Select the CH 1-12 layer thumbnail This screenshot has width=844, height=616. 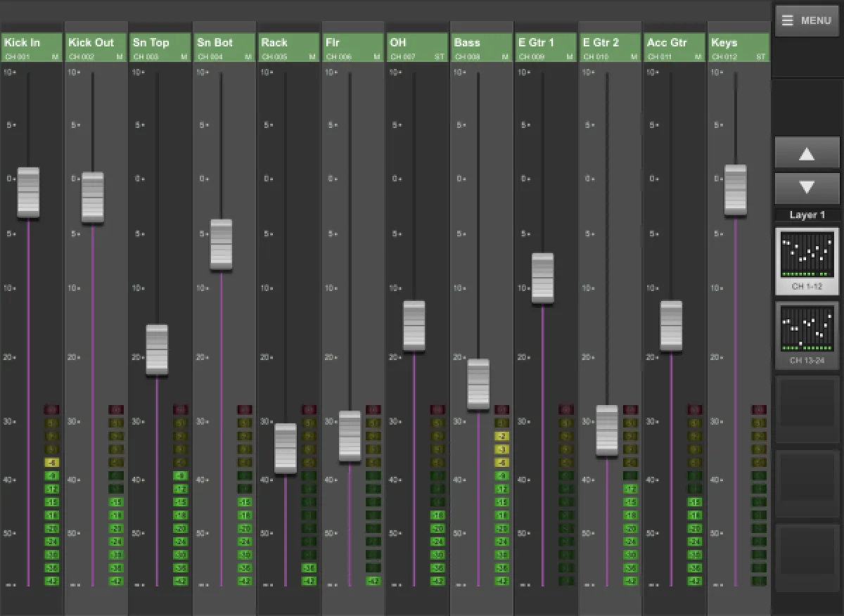point(807,261)
